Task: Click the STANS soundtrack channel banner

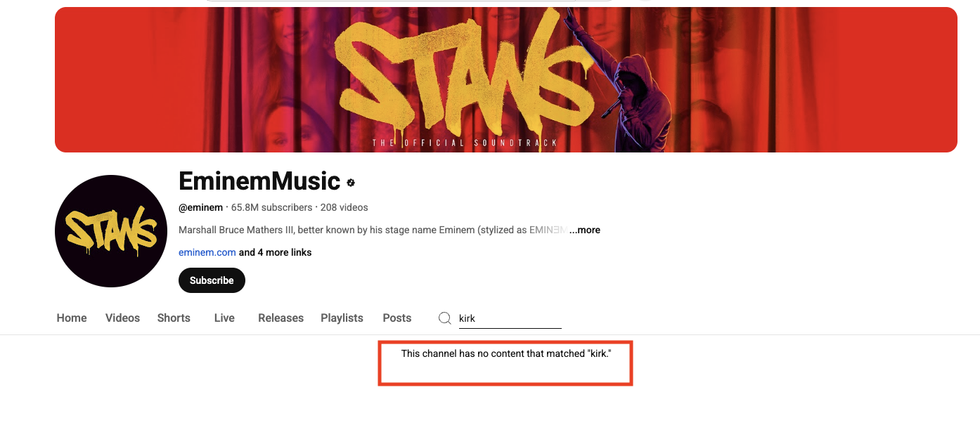Action: coord(506,79)
